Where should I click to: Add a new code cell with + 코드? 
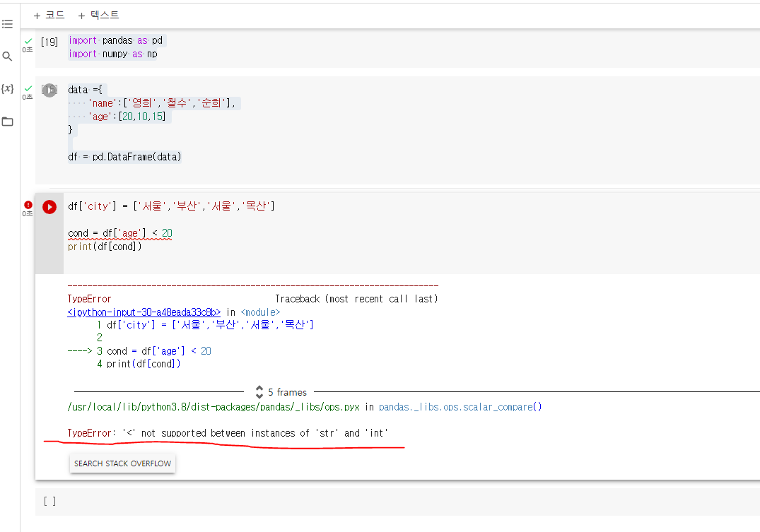pos(49,16)
